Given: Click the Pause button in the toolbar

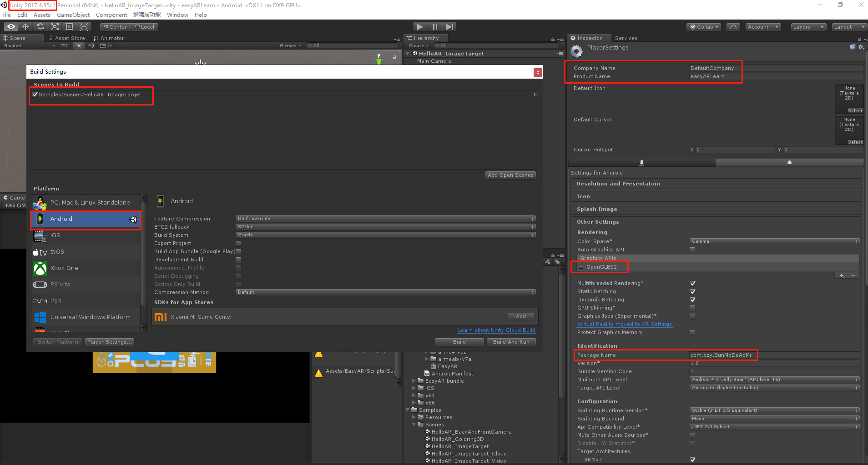Looking at the screenshot, I should [435, 26].
